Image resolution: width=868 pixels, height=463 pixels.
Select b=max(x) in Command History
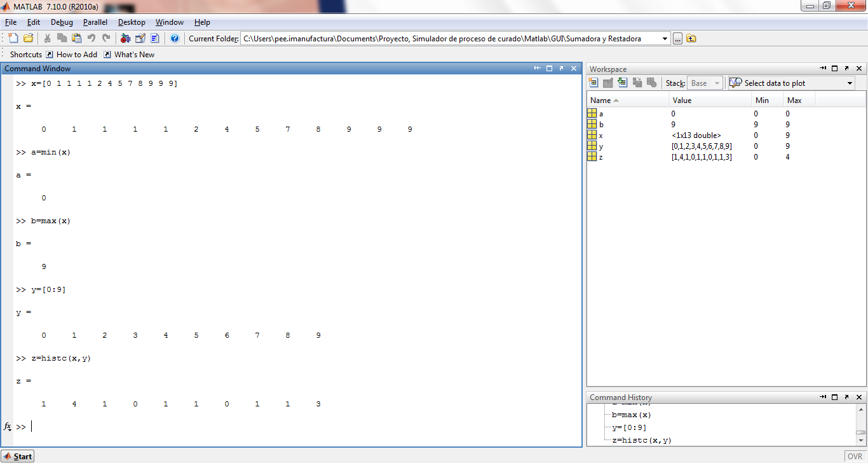coord(632,415)
